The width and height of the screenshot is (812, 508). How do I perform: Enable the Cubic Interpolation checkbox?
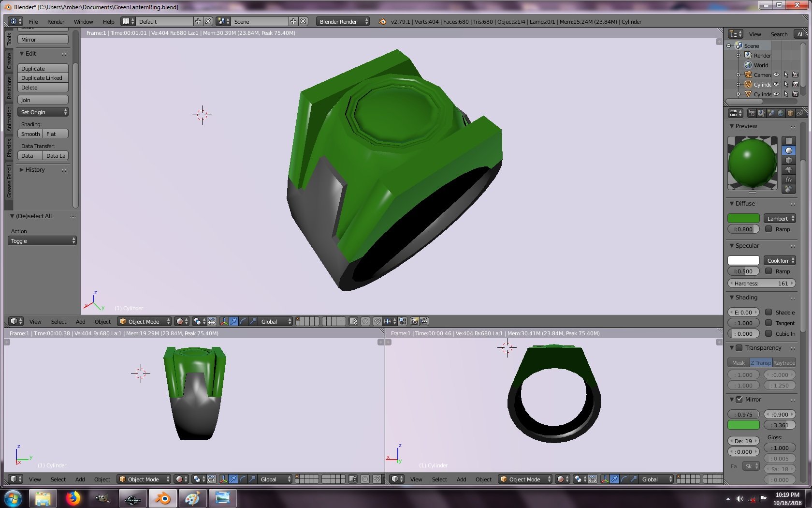point(768,334)
